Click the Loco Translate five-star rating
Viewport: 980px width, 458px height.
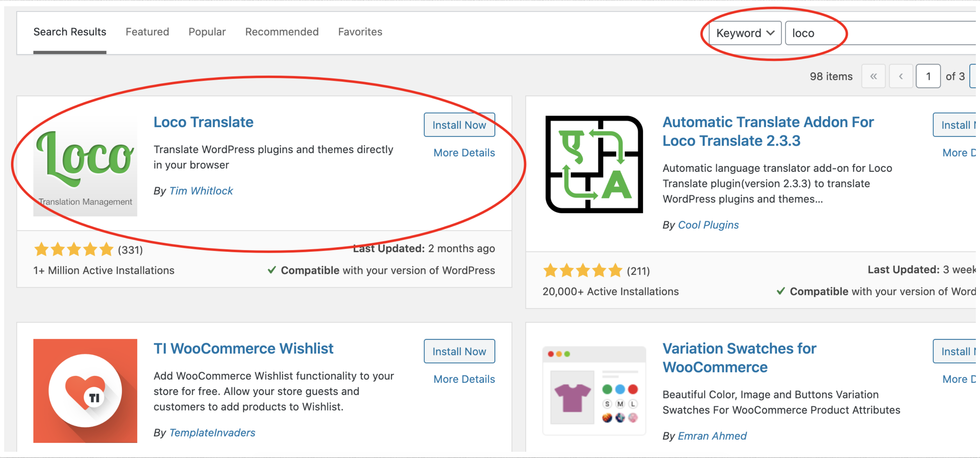coord(74,250)
